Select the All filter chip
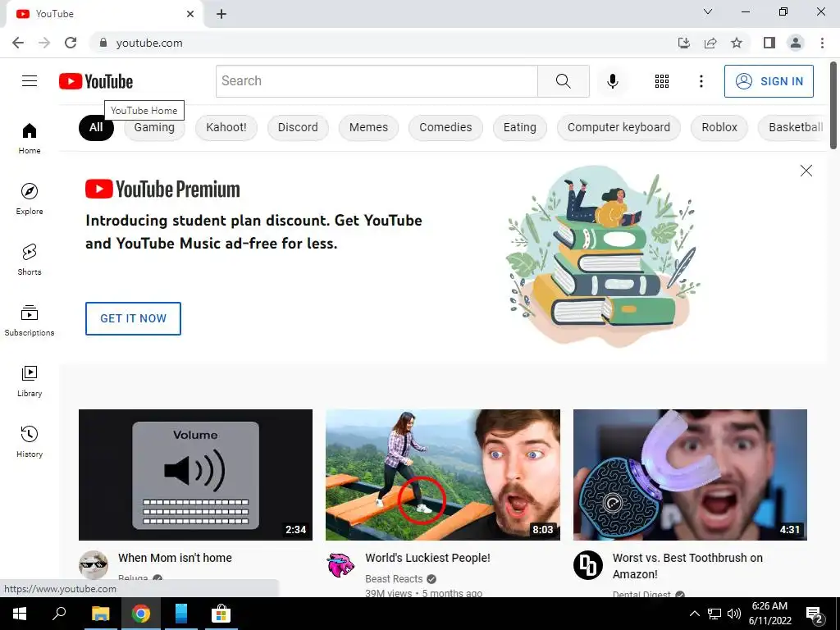This screenshot has height=630, width=840. (x=96, y=127)
